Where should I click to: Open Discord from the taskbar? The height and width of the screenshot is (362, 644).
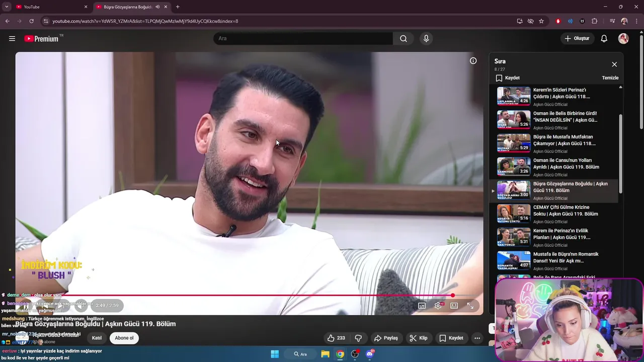tap(370, 354)
